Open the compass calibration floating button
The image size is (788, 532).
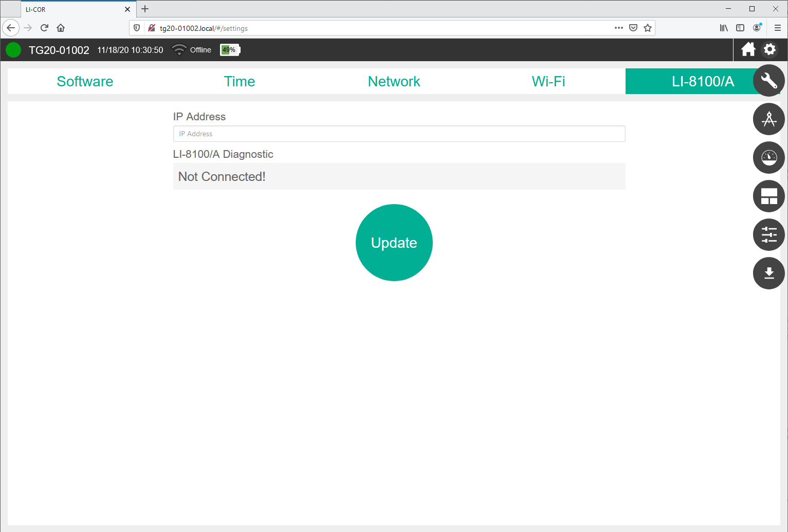click(x=769, y=119)
